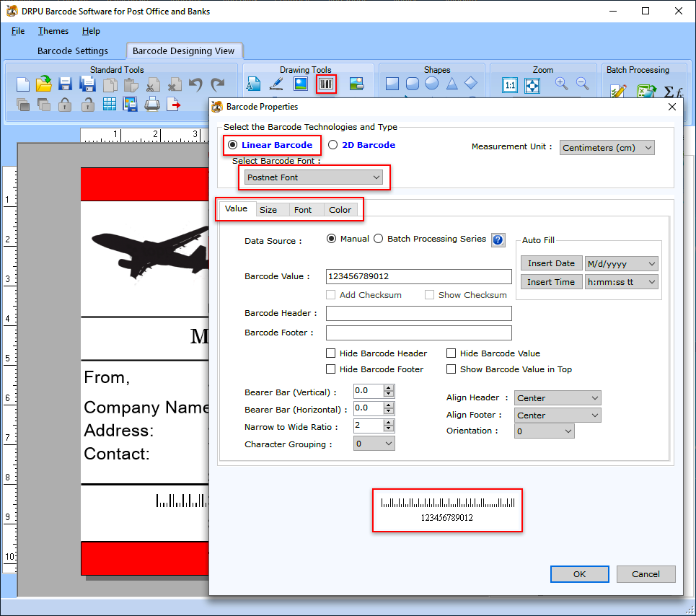Image resolution: width=696 pixels, height=616 pixels.
Task: Zoom out with magnifier minus icon
Action: point(582,83)
